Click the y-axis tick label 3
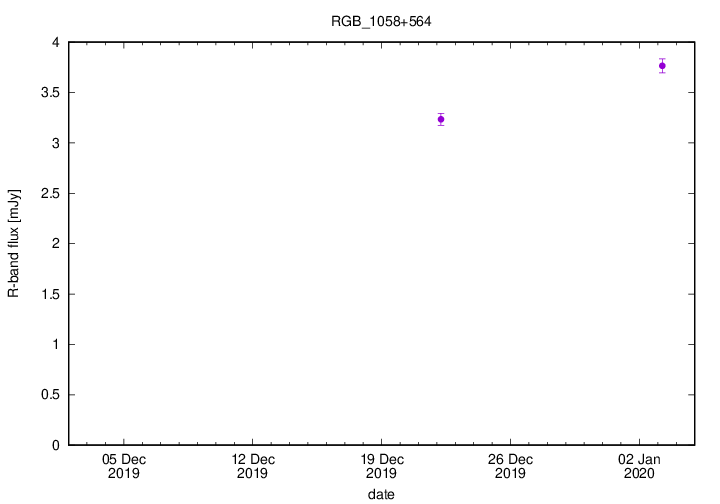This screenshot has width=720, height=504. pos(55,143)
